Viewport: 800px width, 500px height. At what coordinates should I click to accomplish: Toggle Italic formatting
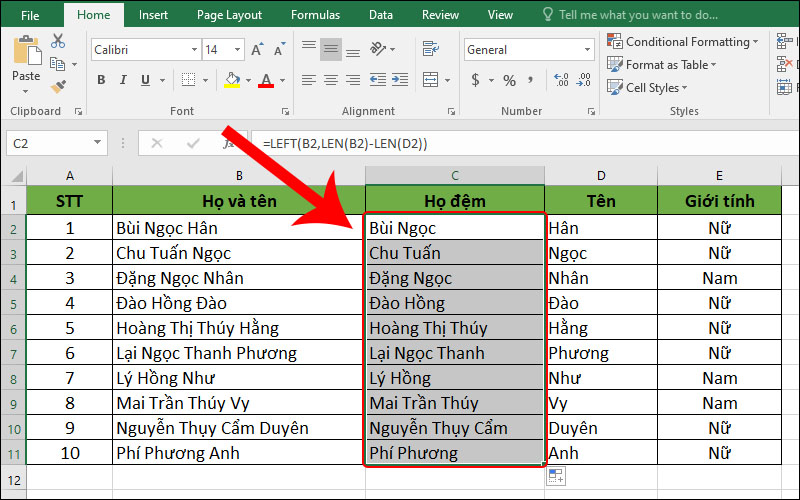tap(123, 80)
